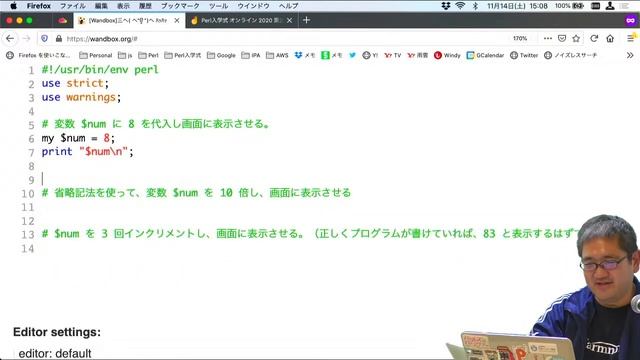Screen dimensions: 640x360
Task: Open the 編集 menu
Action: click(101, 6)
